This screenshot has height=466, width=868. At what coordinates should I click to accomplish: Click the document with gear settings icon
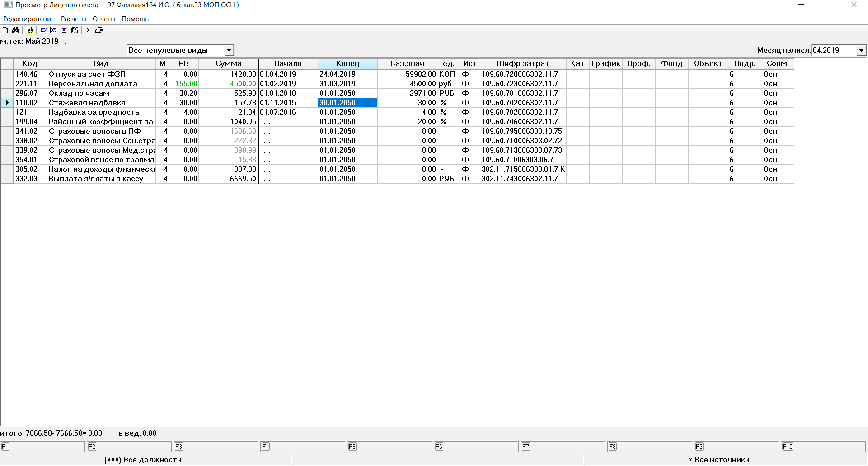29,30
